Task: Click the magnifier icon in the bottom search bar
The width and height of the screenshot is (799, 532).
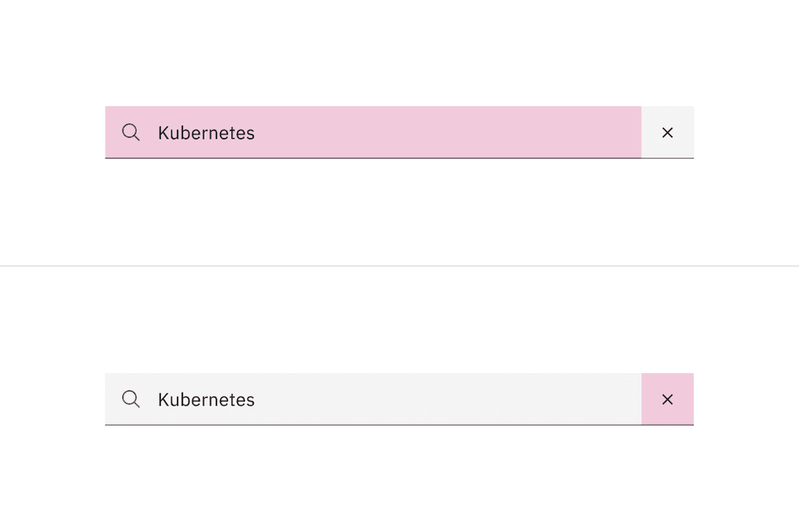Action: [131, 399]
